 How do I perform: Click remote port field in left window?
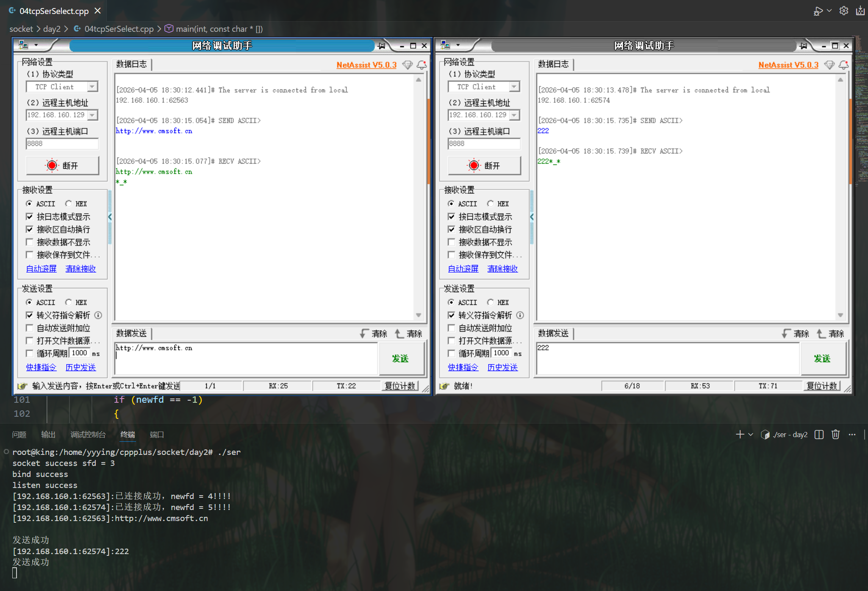tap(62, 143)
